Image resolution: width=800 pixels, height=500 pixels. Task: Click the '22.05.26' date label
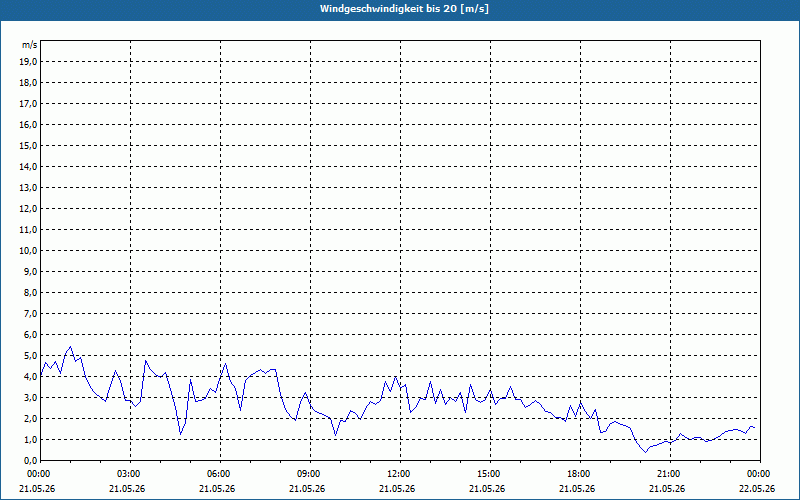point(757,488)
